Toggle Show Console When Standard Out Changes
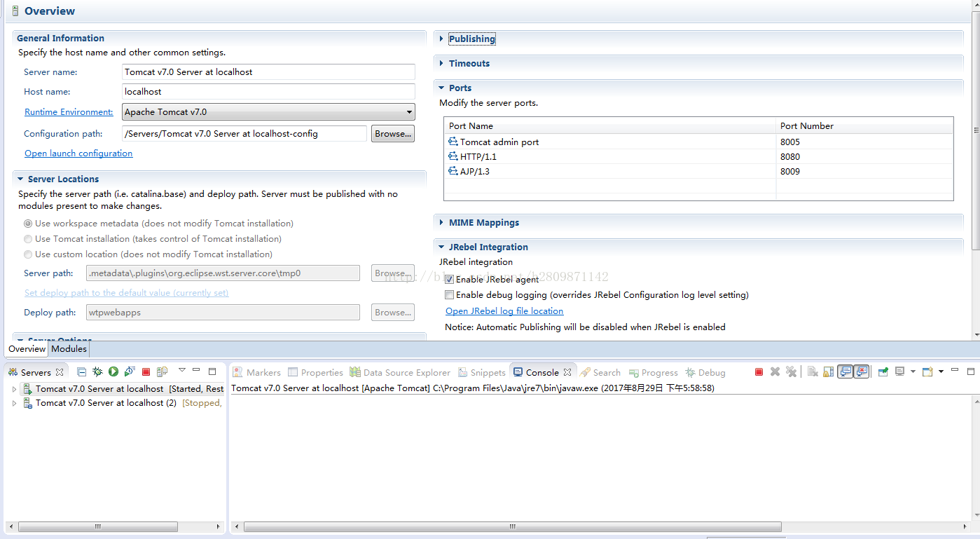The image size is (980, 539). coord(845,371)
